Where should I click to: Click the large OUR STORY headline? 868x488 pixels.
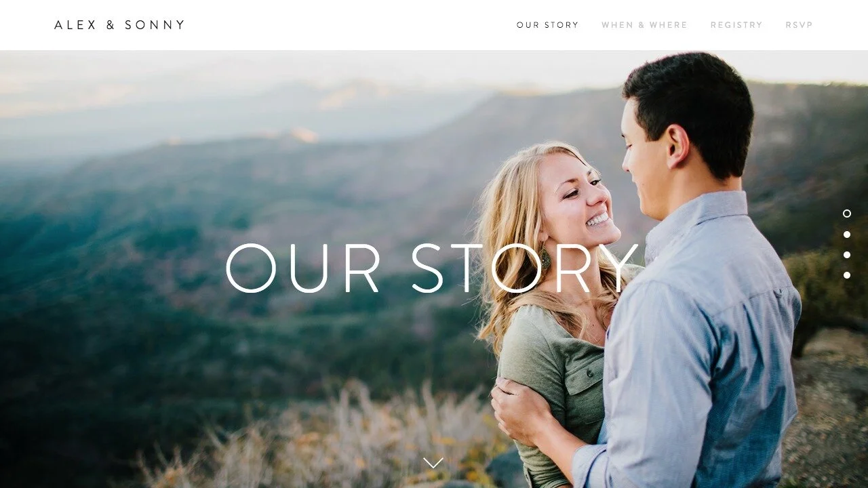(432, 268)
